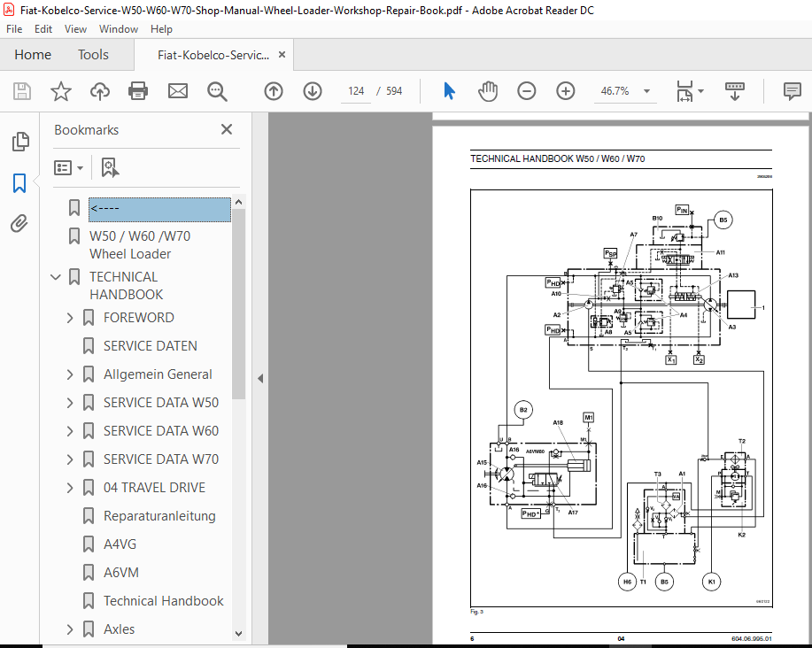Open the find text search tool

tap(217, 91)
